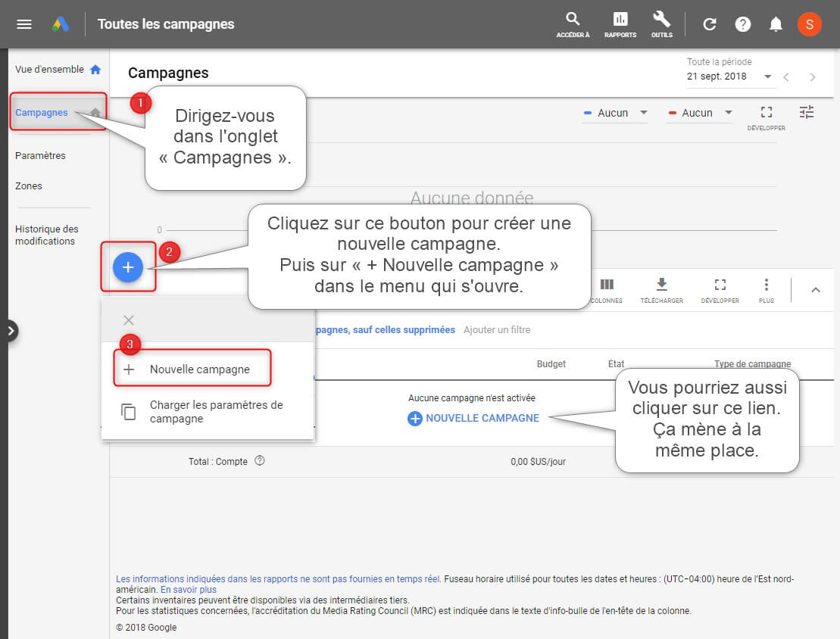Image resolution: width=840 pixels, height=639 pixels.
Task: Click the Toutes les campagnes title
Action: pyautogui.click(x=166, y=24)
